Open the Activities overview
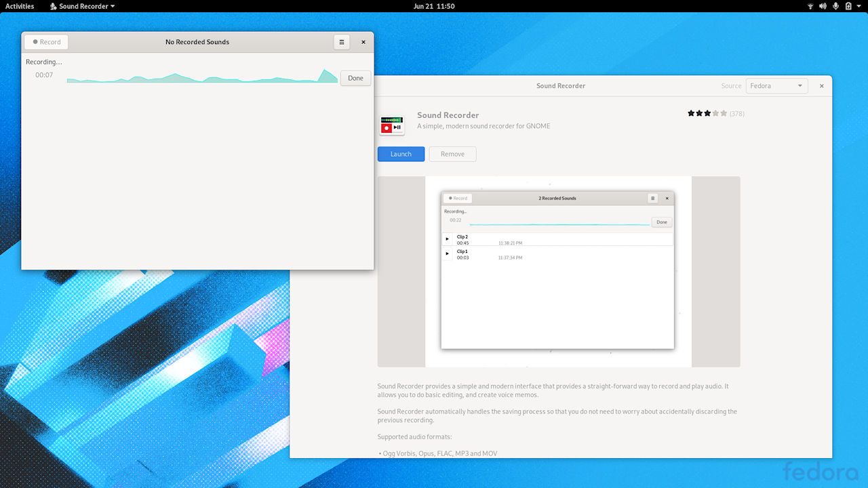This screenshot has width=868, height=488. pyautogui.click(x=20, y=6)
